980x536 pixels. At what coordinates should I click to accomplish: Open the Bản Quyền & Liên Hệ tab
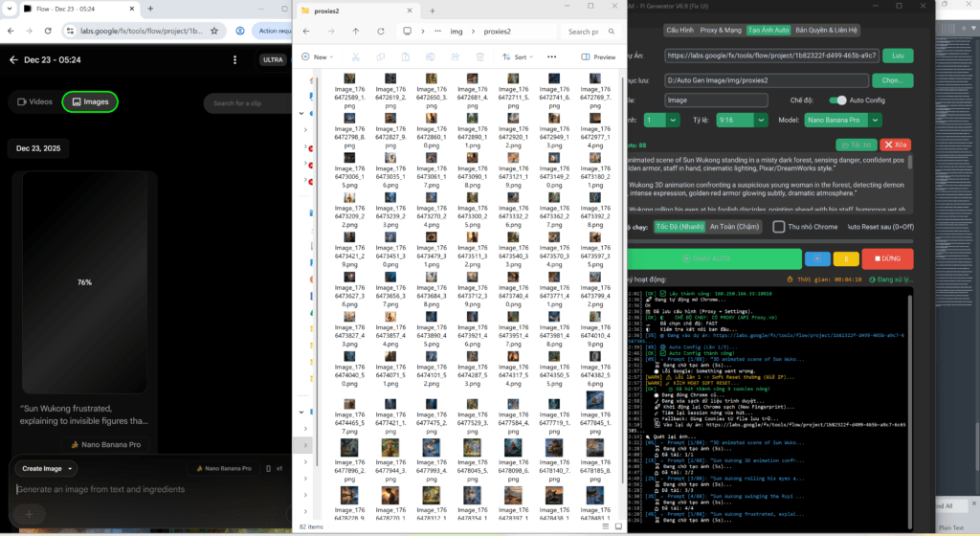click(x=826, y=30)
